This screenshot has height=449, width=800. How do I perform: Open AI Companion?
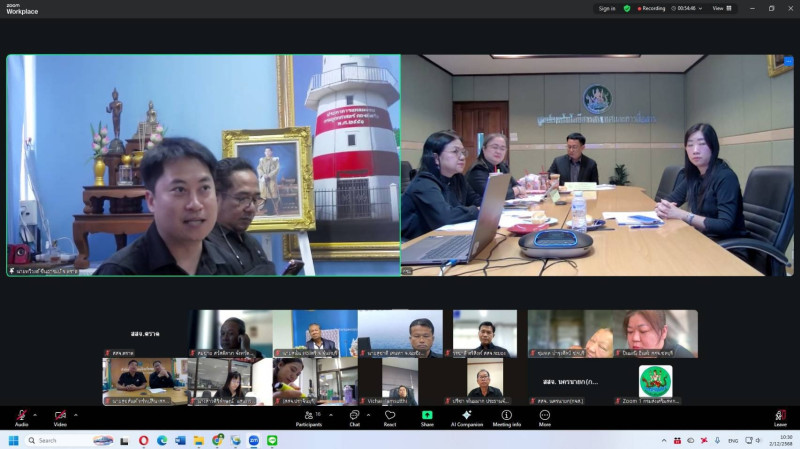(x=466, y=416)
